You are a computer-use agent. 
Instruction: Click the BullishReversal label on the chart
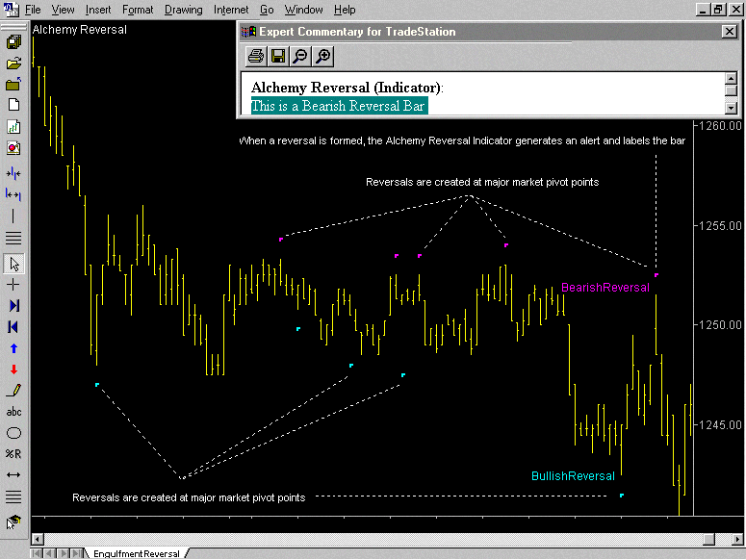(x=573, y=476)
